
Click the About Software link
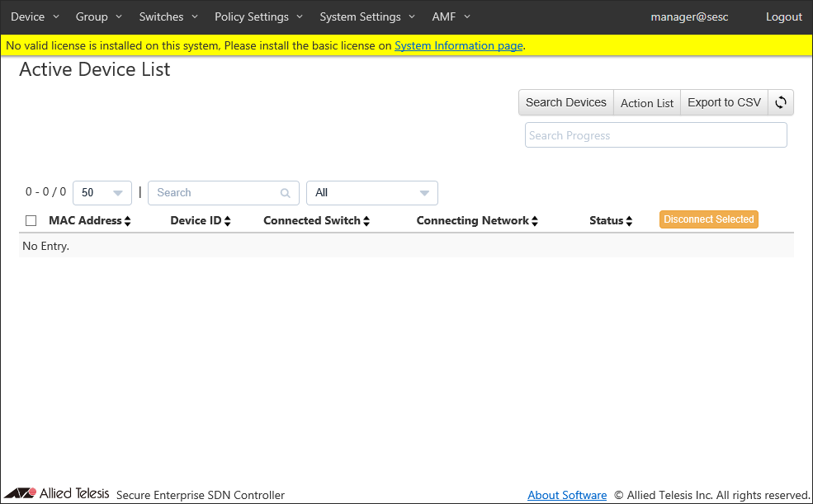point(567,495)
